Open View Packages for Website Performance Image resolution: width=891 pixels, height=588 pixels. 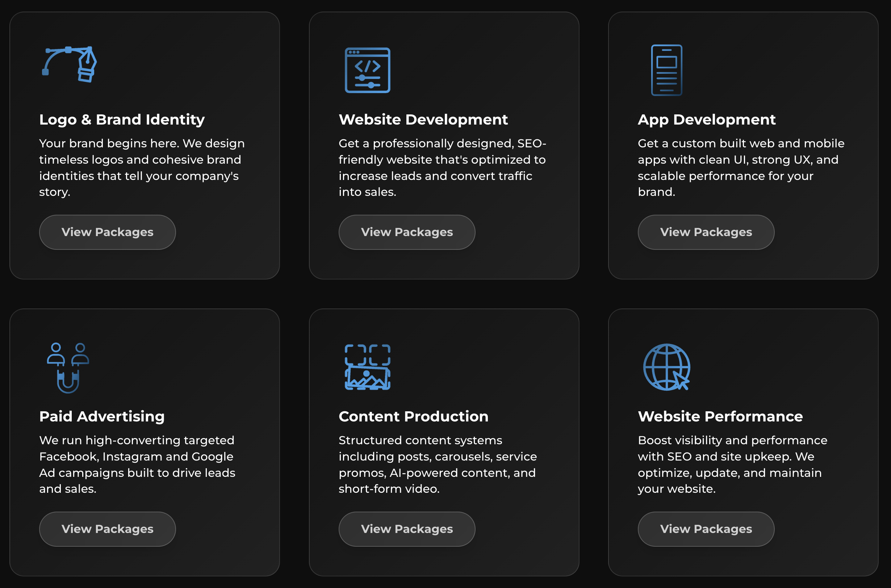[706, 529]
